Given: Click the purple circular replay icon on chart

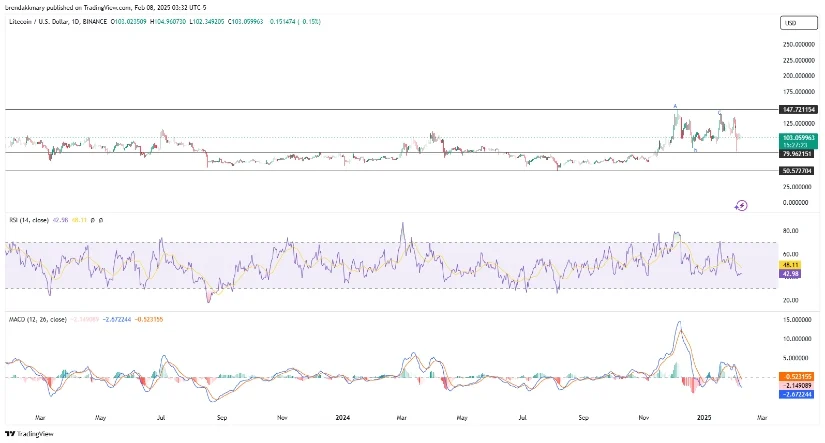Looking at the screenshot, I should 741,205.
